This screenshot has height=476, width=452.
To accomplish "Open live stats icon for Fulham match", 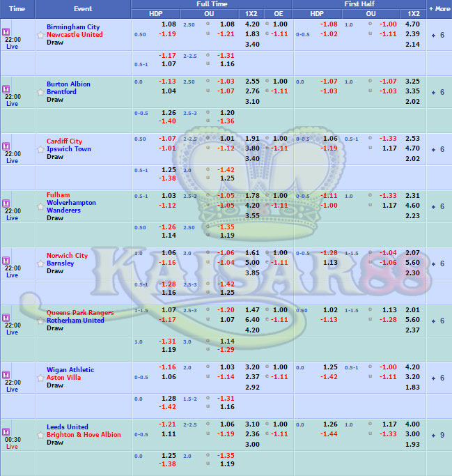I will tap(6, 203).
